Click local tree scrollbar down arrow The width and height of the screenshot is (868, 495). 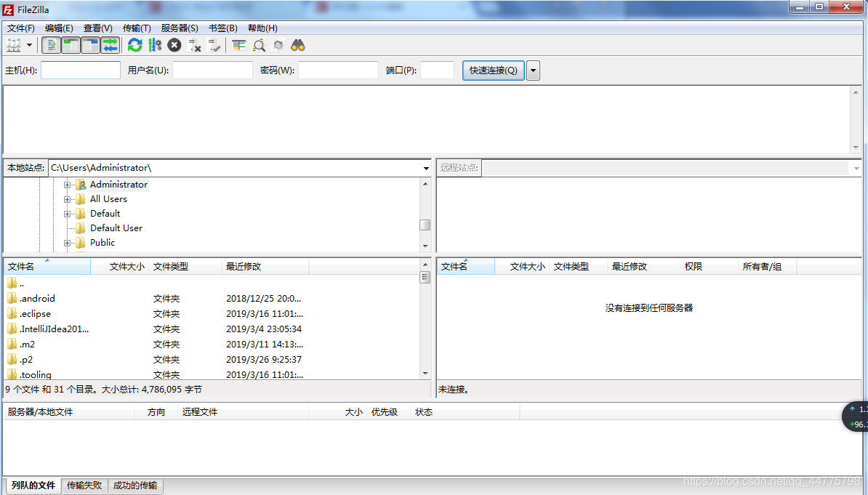click(x=425, y=246)
